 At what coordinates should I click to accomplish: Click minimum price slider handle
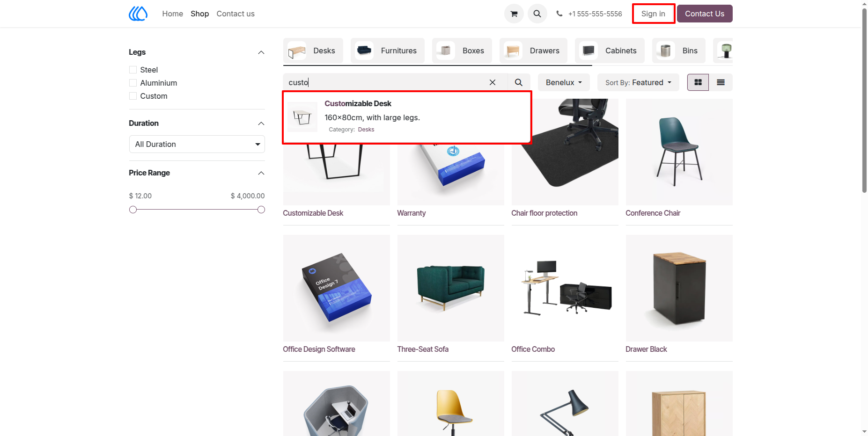click(133, 210)
